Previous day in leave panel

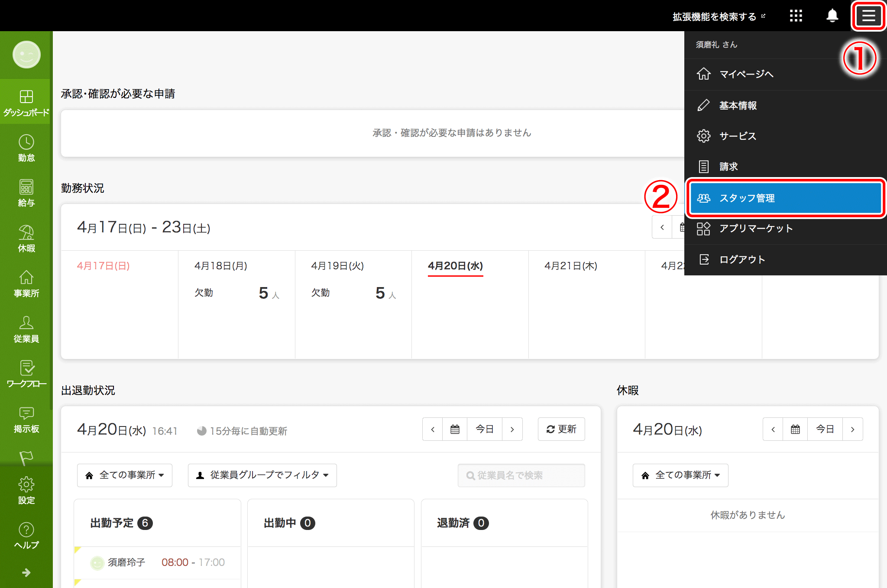click(773, 429)
